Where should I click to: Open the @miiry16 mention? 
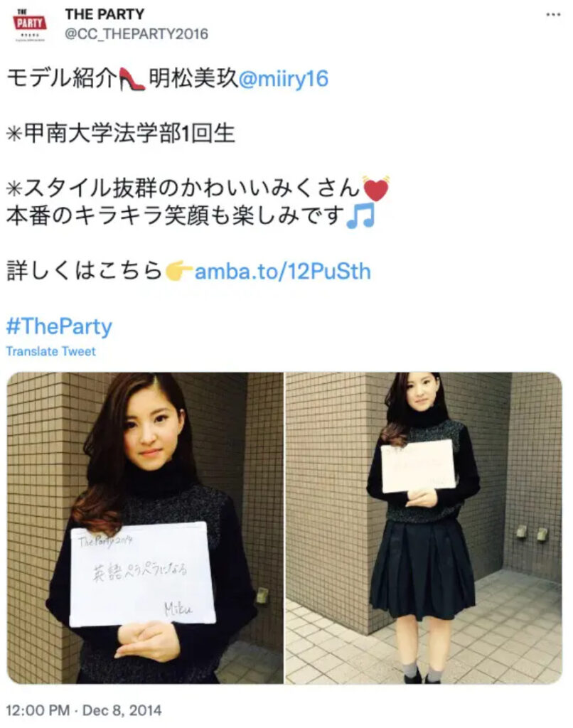click(283, 78)
